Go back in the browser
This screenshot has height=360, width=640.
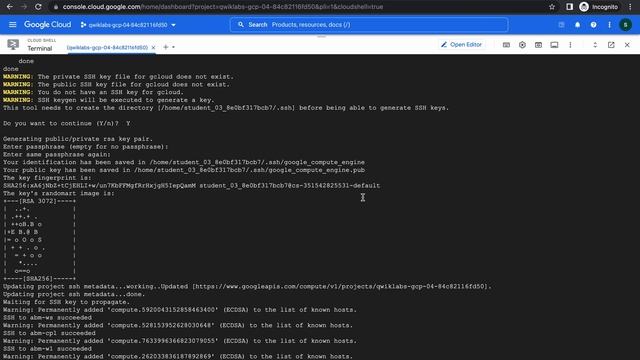(x=9, y=7)
